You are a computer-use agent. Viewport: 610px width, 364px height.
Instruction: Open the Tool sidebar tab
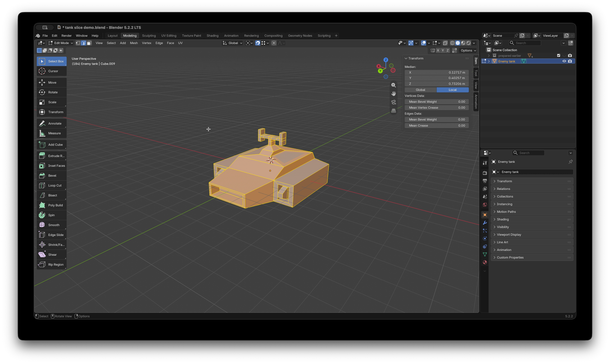pyautogui.click(x=476, y=73)
